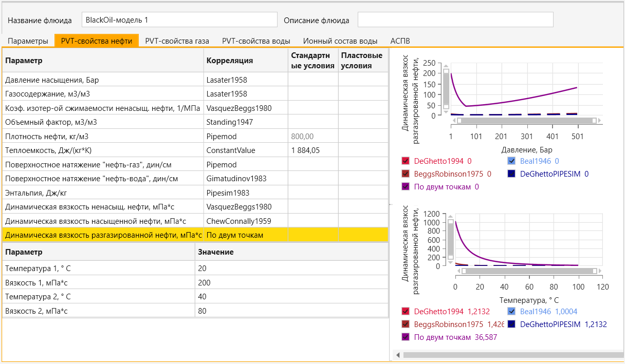Select the 'Теплоемкость' value cell 1 884,05

(x=313, y=150)
